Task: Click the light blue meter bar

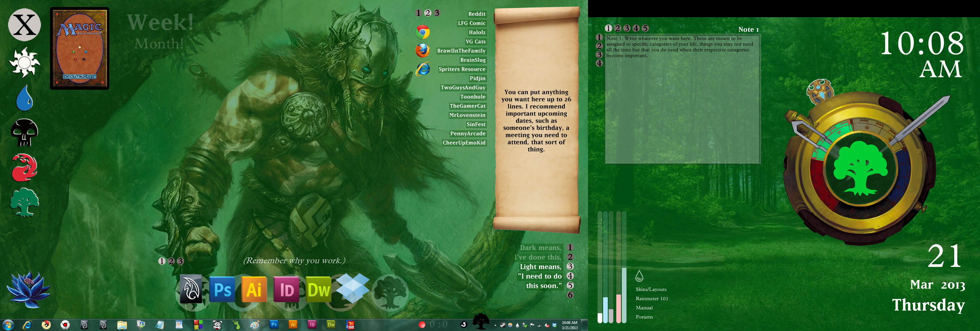Action: pyautogui.click(x=606, y=310)
